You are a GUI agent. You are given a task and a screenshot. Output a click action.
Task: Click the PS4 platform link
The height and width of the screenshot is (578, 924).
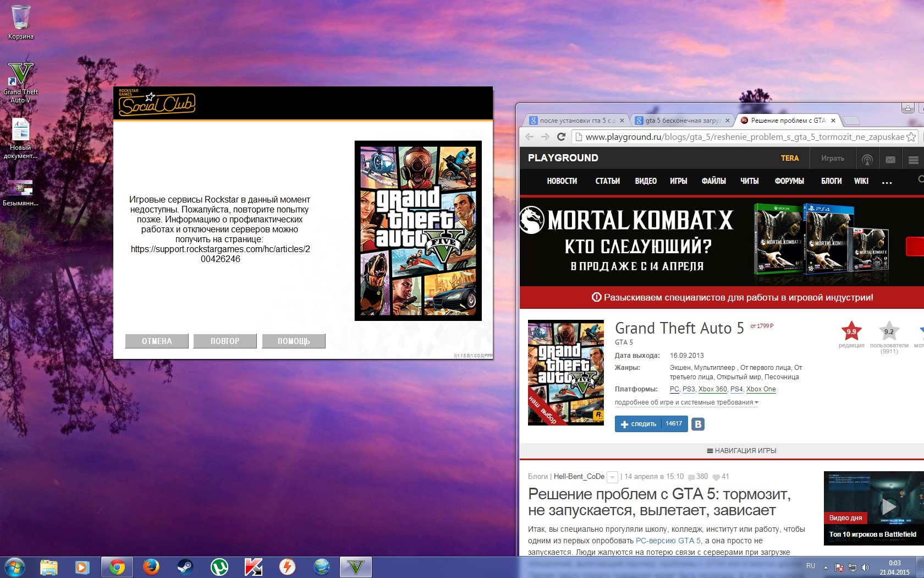click(736, 389)
